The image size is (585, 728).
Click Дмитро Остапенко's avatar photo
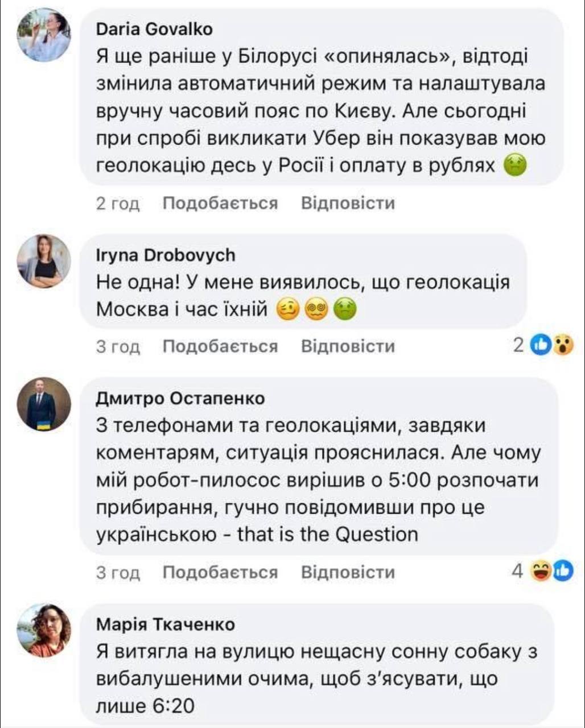click(x=44, y=404)
